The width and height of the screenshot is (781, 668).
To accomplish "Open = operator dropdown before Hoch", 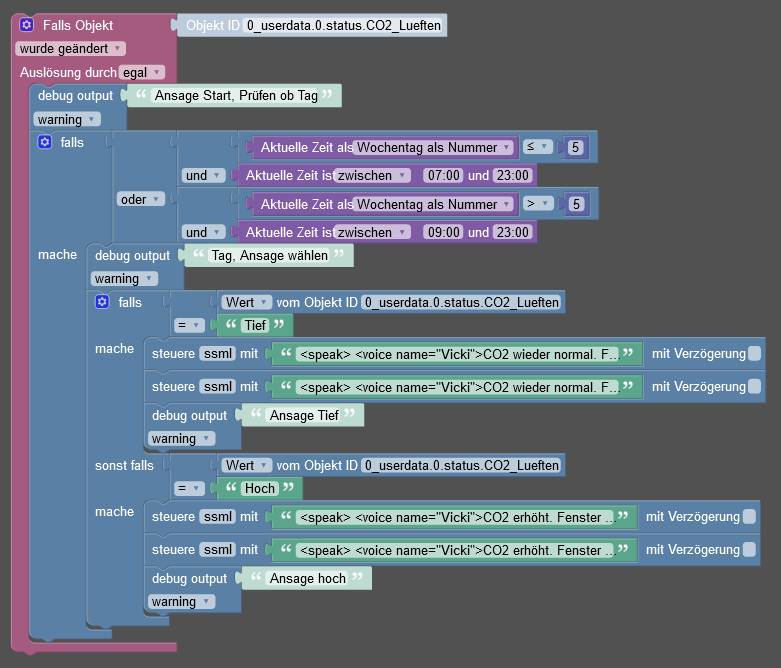I will click(189, 488).
